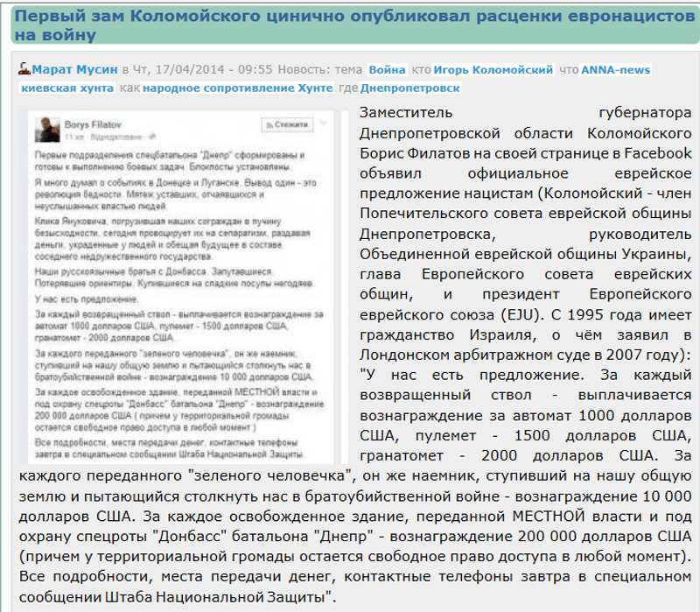Click the user icon beside Марат Мусин
The width and height of the screenshot is (700, 612).
(24, 69)
